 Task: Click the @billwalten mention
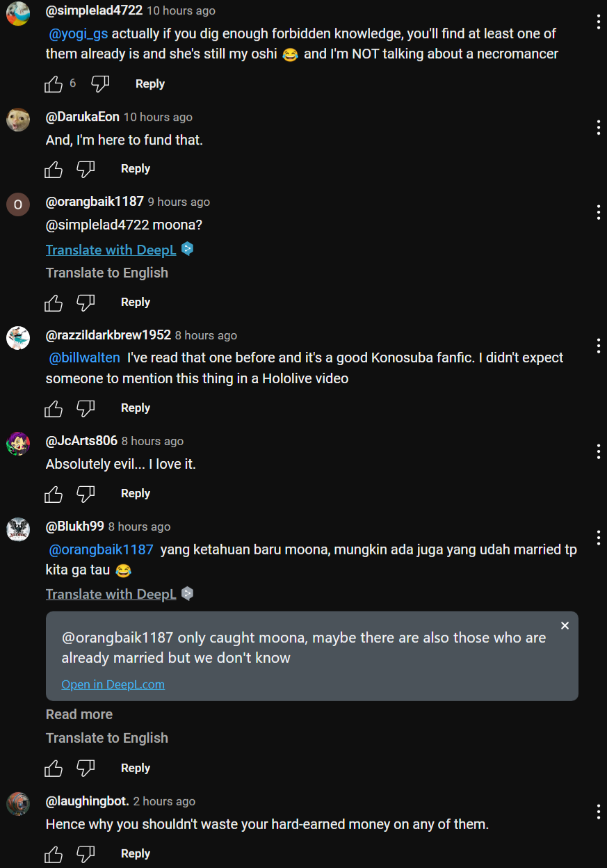(x=84, y=357)
